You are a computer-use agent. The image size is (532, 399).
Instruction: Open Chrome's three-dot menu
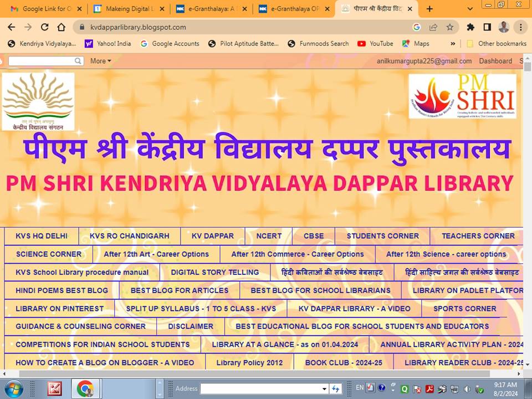click(x=520, y=27)
